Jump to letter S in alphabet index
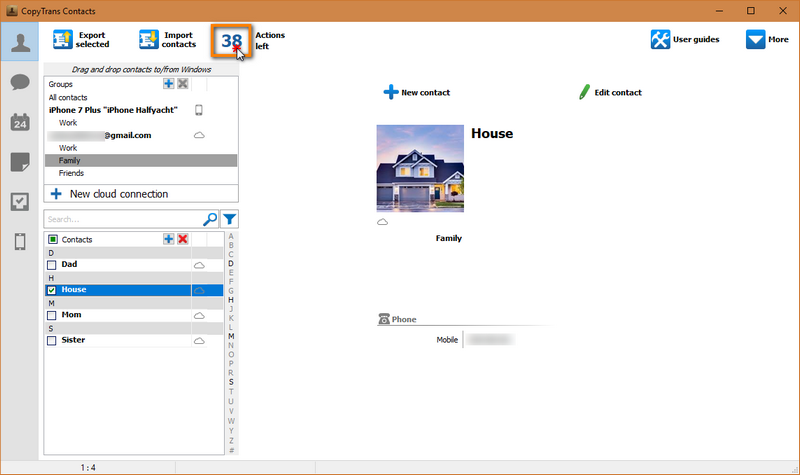 tap(231, 382)
